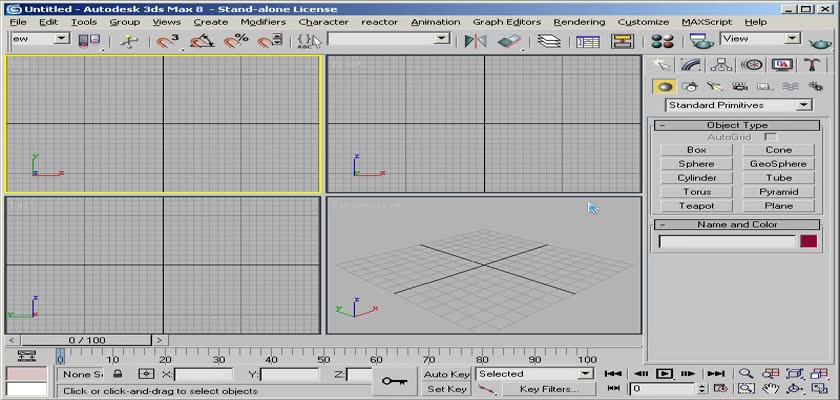Click the Quick Render teapot icon

point(820,42)
